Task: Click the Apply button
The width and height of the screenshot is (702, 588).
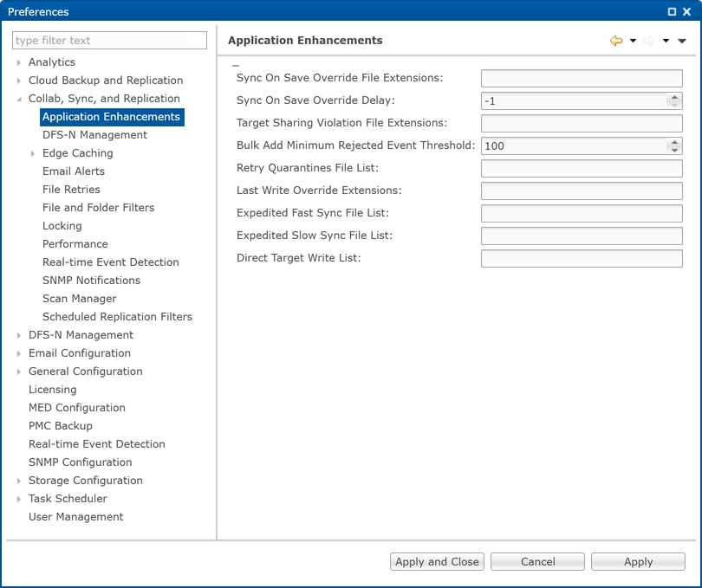Action: pyautogui.click(x=638, y=562)
